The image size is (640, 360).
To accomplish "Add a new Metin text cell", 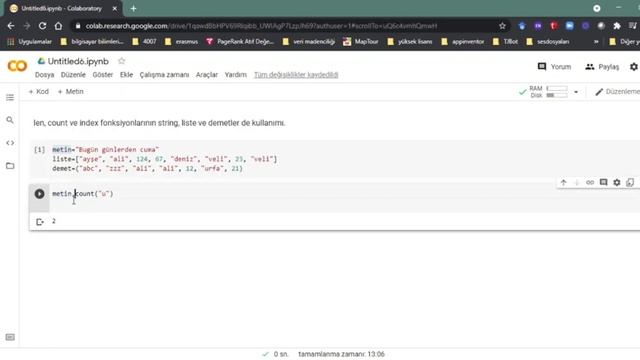I will [x=71, y=92].
